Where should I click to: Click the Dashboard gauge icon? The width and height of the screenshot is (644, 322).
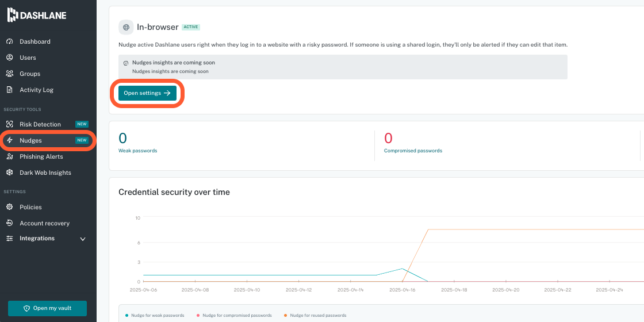pos(9,41)
